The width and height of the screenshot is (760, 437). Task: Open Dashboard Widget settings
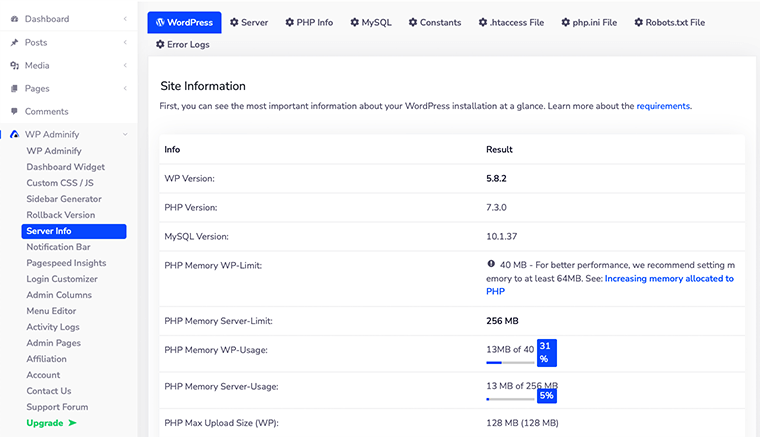65,167
